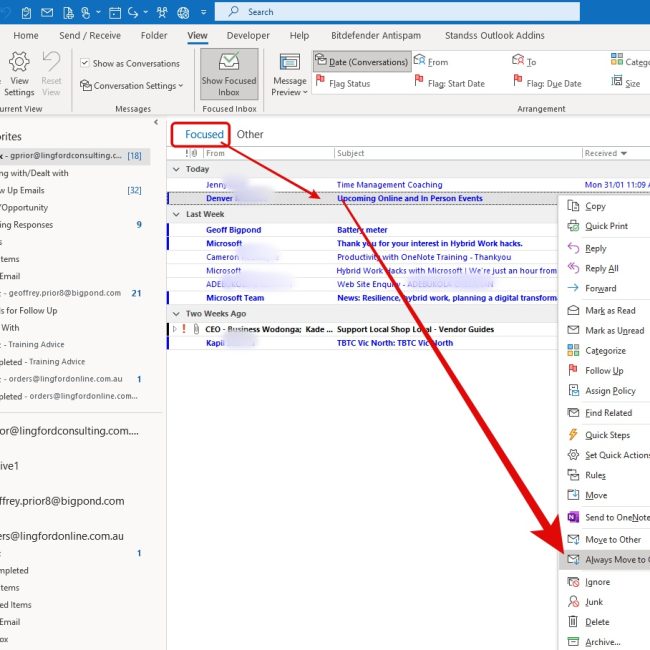Viewport: 650px width, 650px height.
Task: Open the Help tab
Action: click(299, 36)
